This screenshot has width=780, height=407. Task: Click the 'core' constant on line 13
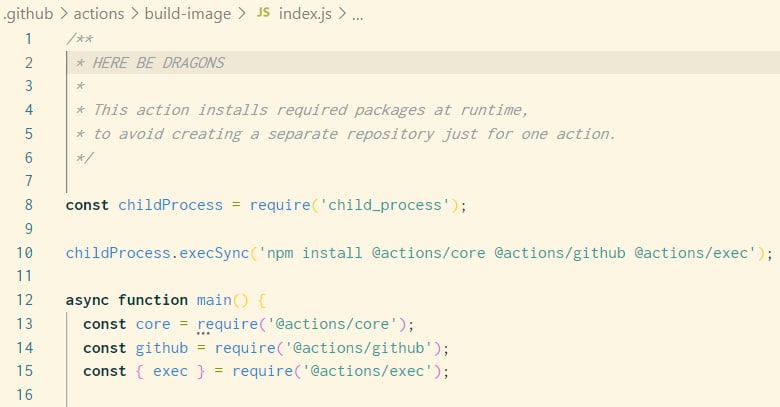[x=153, y=324]
